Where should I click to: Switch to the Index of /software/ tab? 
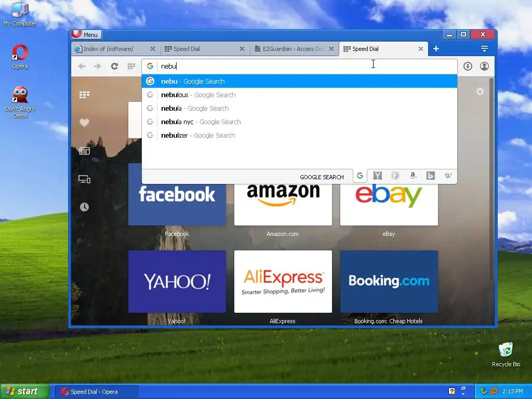point(115,49)
